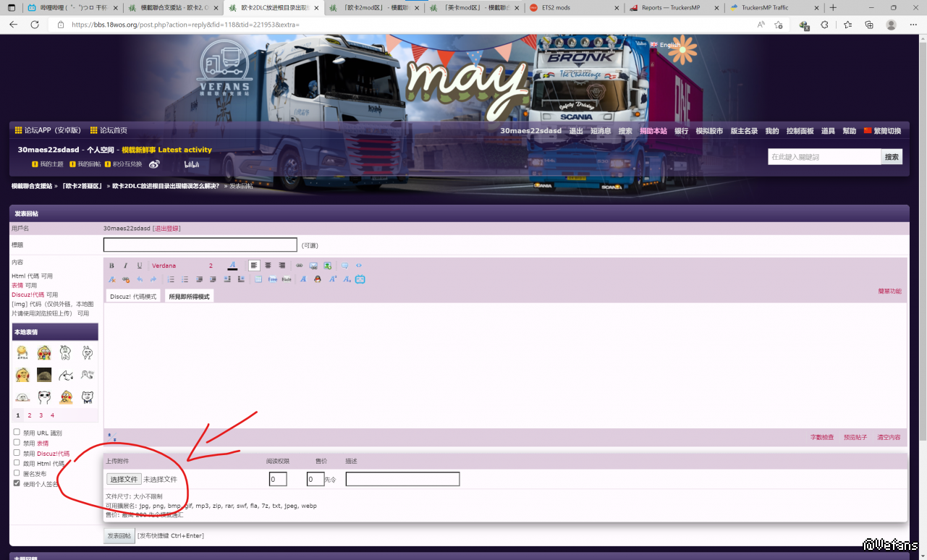Insert Free content tag icon
Image resolution: width=927 pixels, height=560 pixels.
(x=273, y=279)
